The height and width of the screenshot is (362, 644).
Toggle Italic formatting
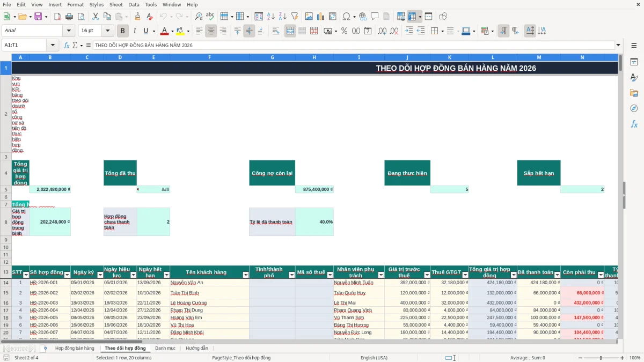tap(135, 31)
